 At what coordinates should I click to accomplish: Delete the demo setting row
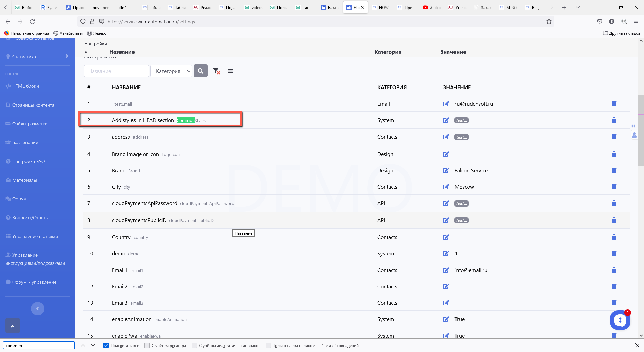coord(614,254)
